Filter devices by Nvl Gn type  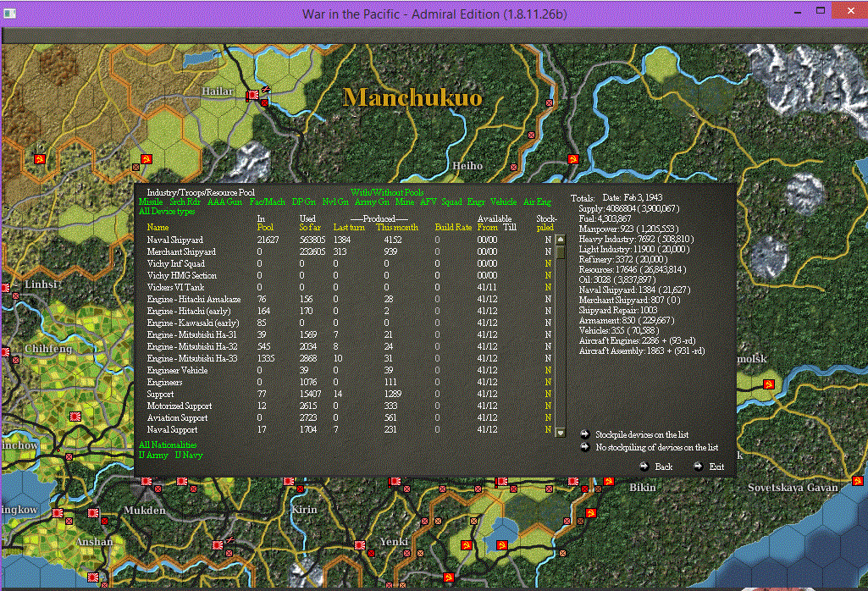coord(335,202)
